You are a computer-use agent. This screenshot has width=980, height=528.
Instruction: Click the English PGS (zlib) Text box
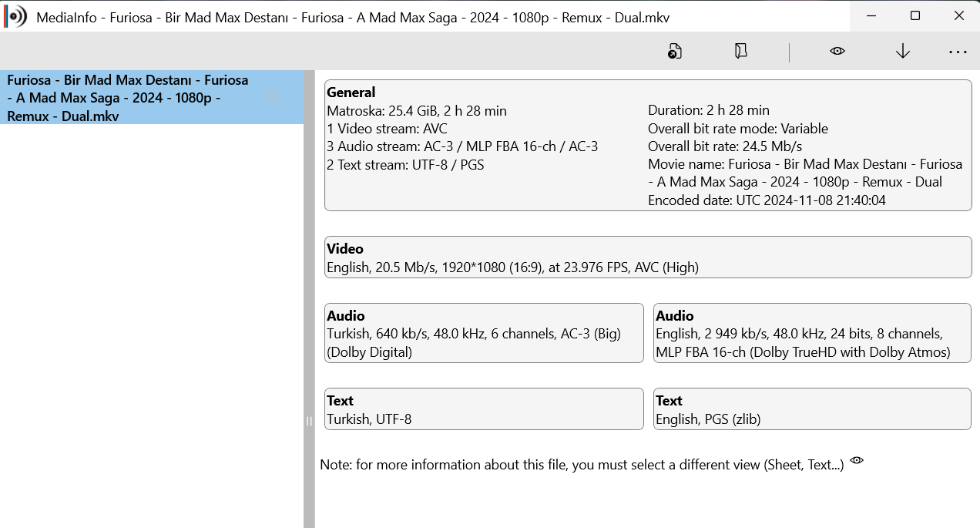(x=812, y=409)
